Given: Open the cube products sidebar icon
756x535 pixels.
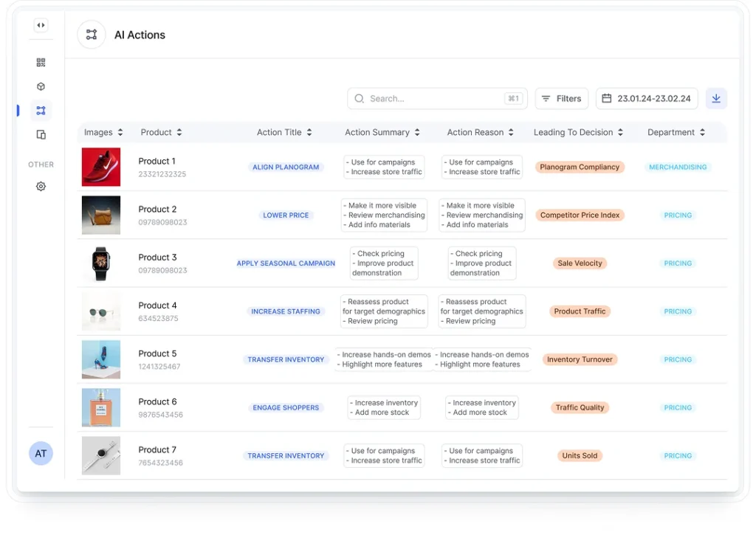Looking at the screenshot, I should click(41, 86).
